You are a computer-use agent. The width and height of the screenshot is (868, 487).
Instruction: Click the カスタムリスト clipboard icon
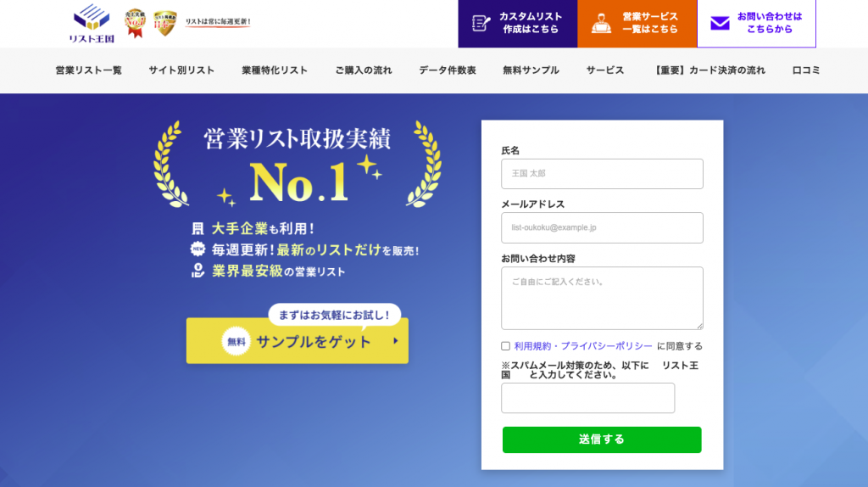tap(481, 23)
